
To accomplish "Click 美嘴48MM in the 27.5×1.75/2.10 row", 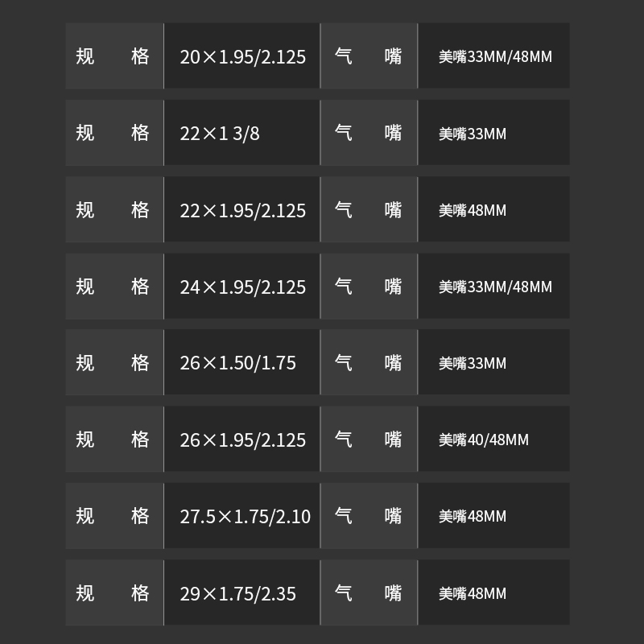I will click(473, 516).
